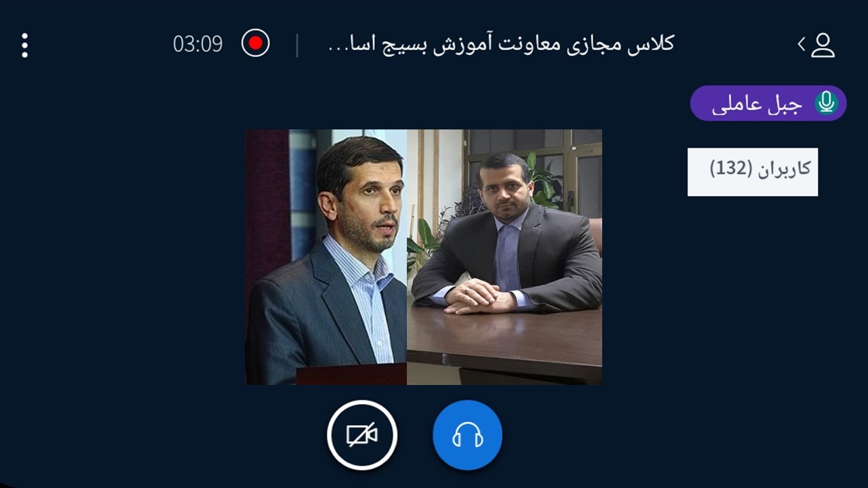Image resolution: width=868 pixels, height=488 pixels.
Task: Click the 03:09 recording timer
Action: [198, 44]
